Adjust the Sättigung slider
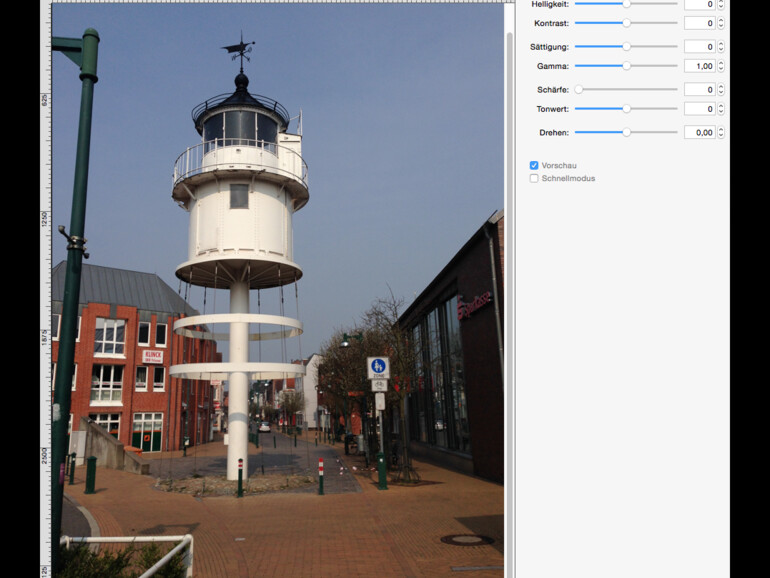The height and width of the screenshot is (578, 770). [626, 47]
